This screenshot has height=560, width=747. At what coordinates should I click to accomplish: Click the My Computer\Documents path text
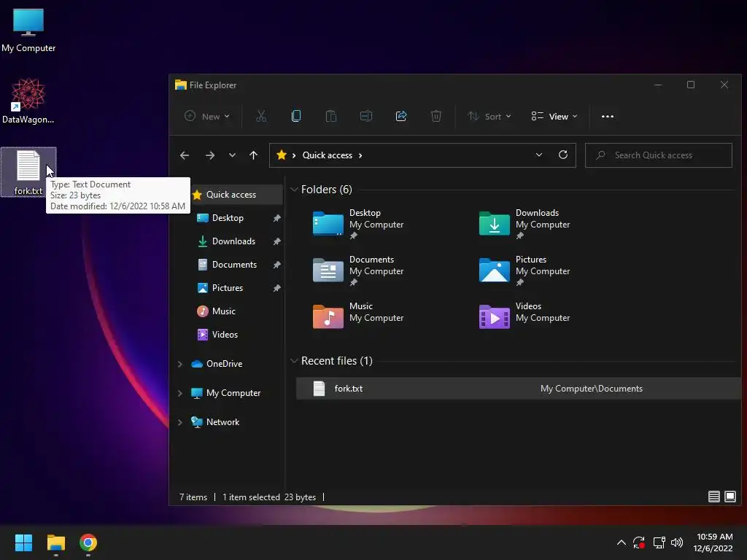click(x=591, y=389)
